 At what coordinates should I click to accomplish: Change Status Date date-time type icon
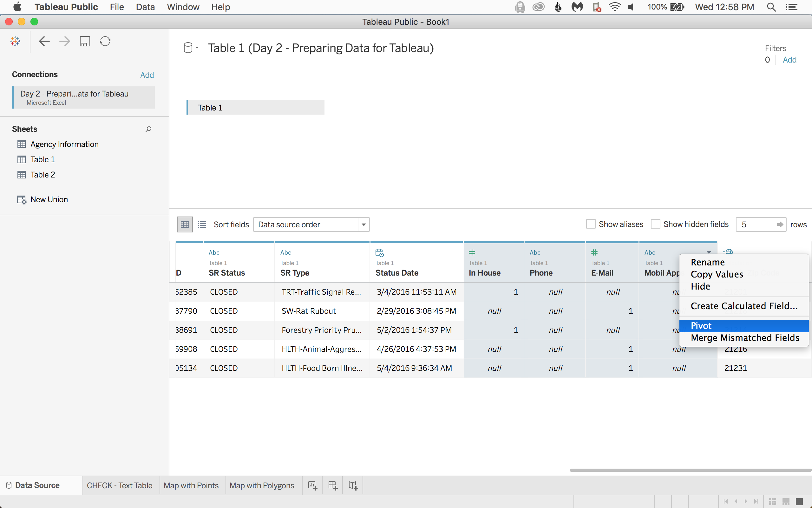tap(379, 253)
